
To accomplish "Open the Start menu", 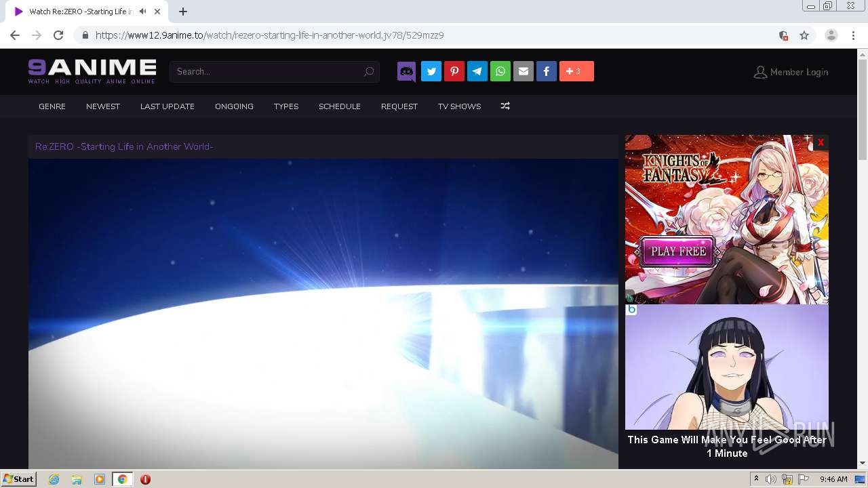I will point(19,479).
